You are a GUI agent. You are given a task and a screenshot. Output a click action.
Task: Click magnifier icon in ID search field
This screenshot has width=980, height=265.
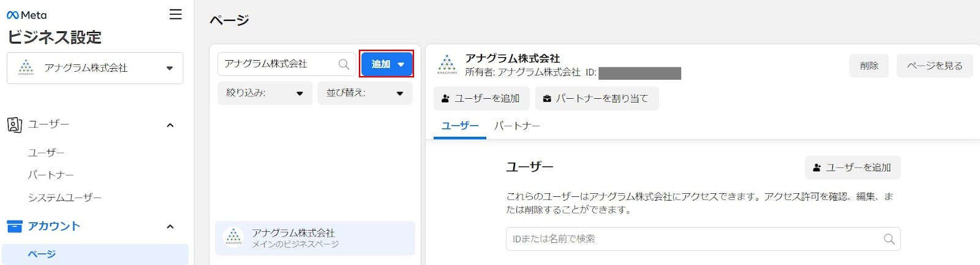click(x=889, y=239)
